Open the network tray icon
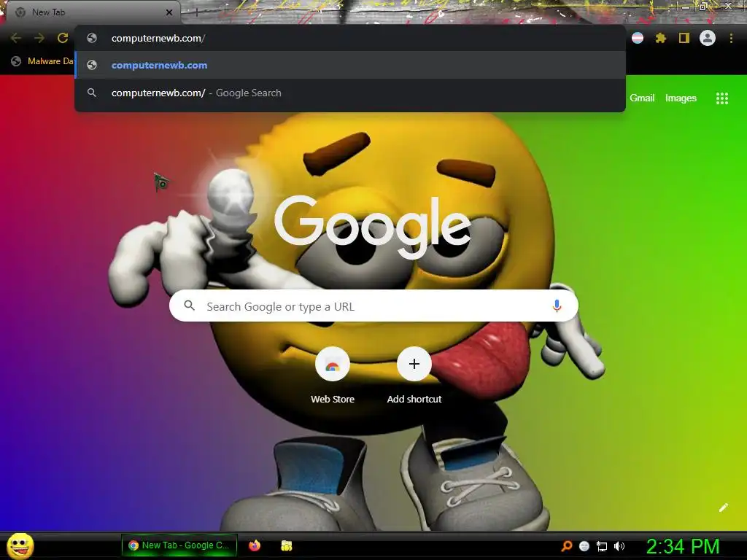This screenshot has height=560, width=747. point(602,546)
